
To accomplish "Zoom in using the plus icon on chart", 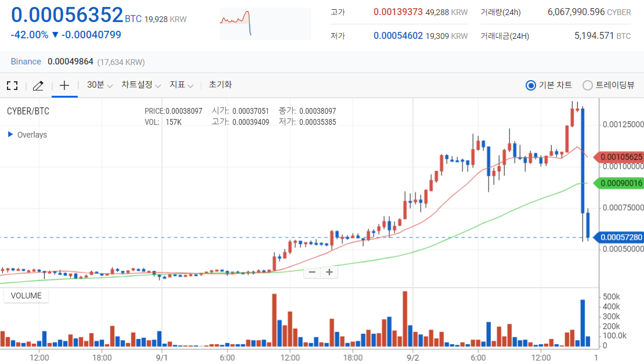I will click(x=330, y=272).
